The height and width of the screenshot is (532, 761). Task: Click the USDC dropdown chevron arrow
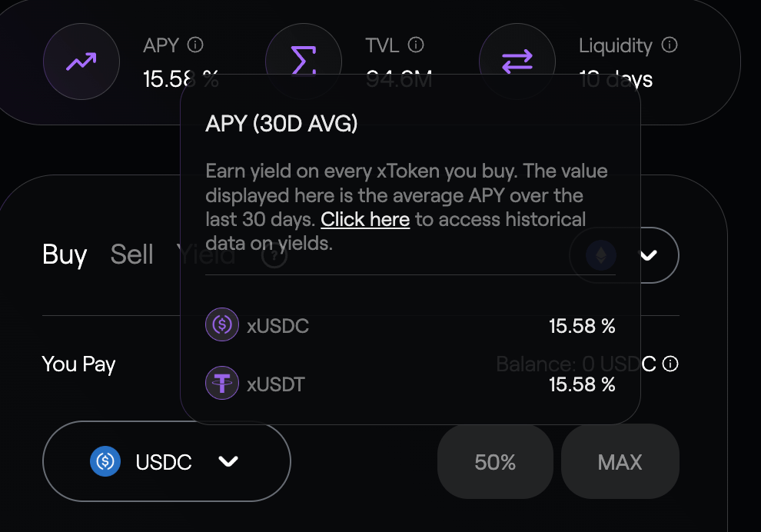coord(228,461)
